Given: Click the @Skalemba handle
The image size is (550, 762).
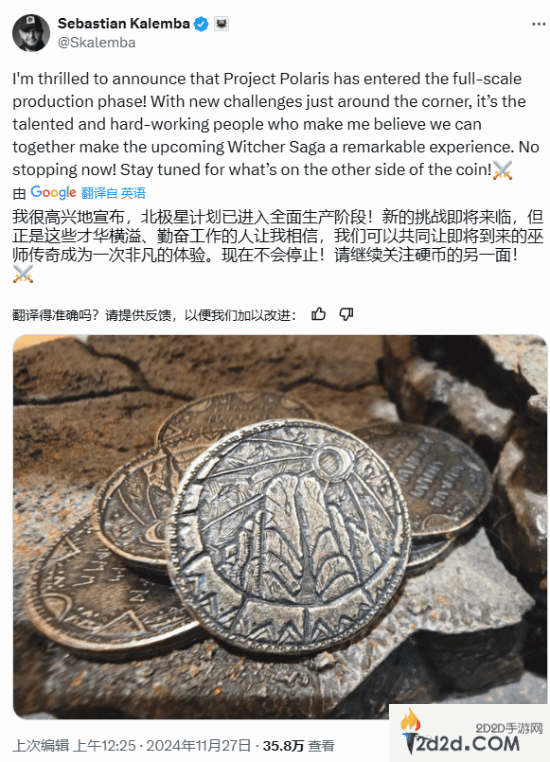Looking at the screenshot, I should 97,43.
